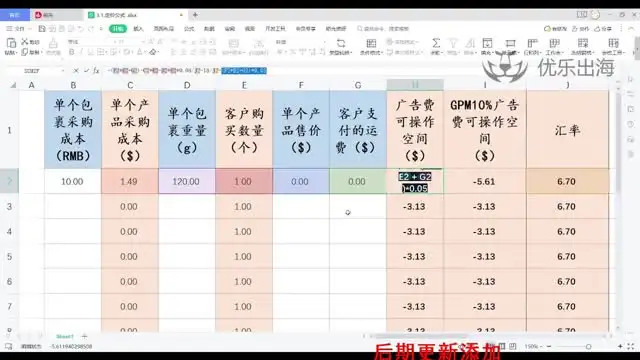Click the Type Conversion icon
Viewport: 640px width, 360px height.
coord(340,43)
